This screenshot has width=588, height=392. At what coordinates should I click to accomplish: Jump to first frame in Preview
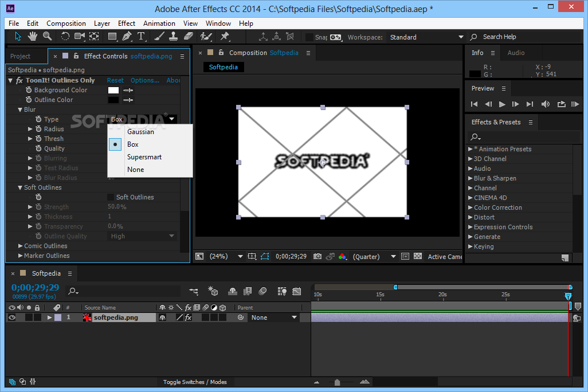[x=475, y=104]
